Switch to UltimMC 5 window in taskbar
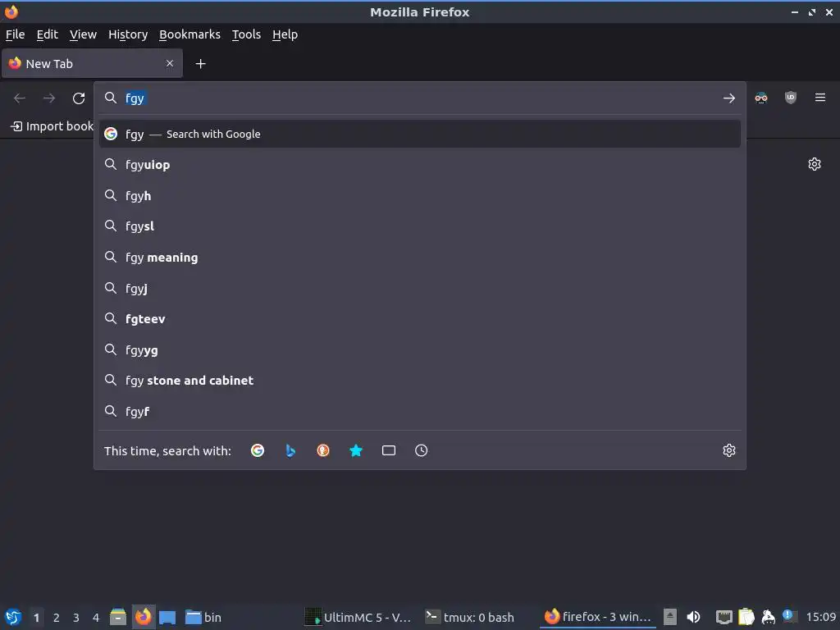This screenshot has height=630, width=840. 358,617
